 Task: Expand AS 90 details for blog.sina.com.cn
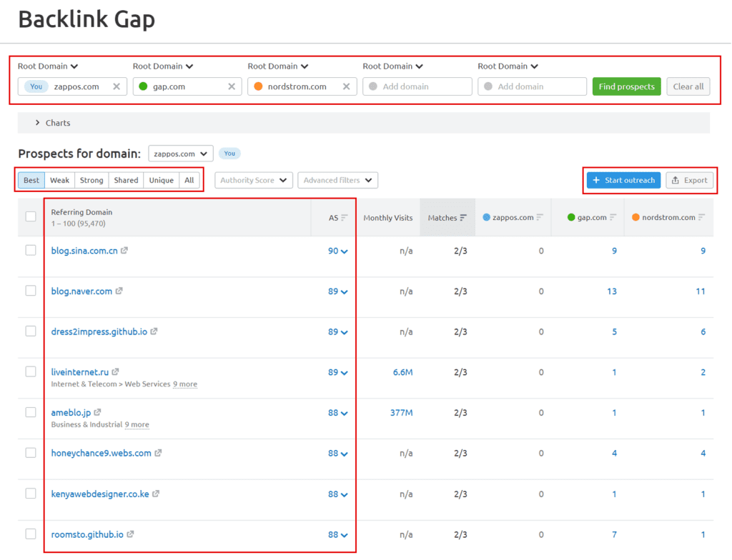(338, 251)
